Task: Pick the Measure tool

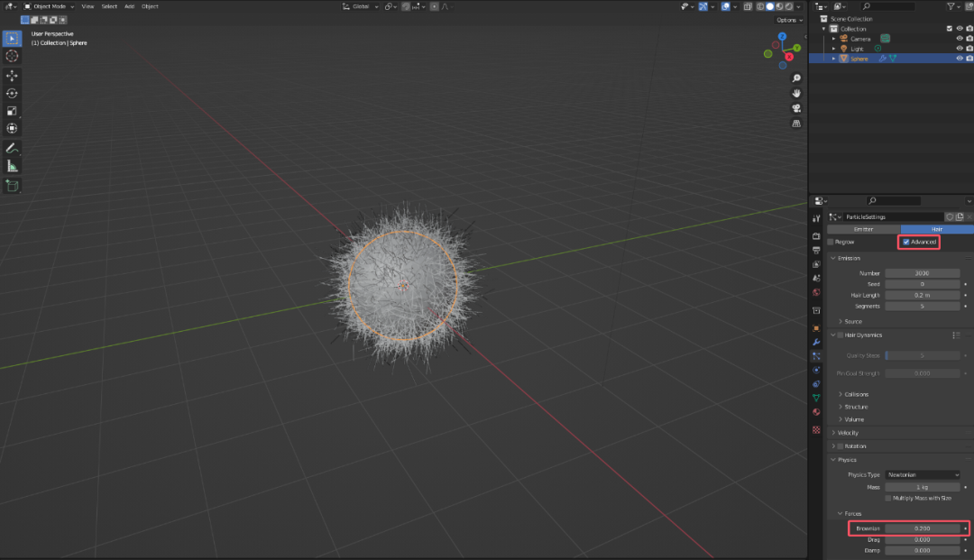Action: coord(12,166)
